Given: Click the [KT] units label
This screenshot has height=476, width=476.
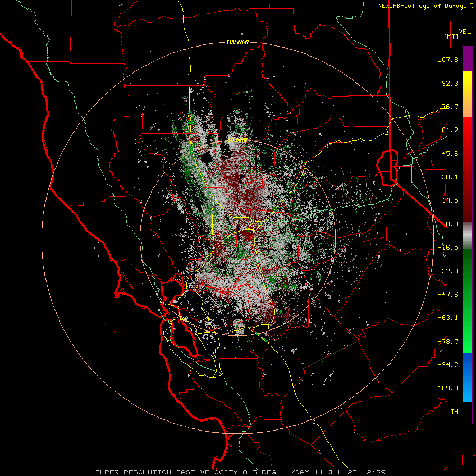Looking at the screenshot, I should coord(452,36).
